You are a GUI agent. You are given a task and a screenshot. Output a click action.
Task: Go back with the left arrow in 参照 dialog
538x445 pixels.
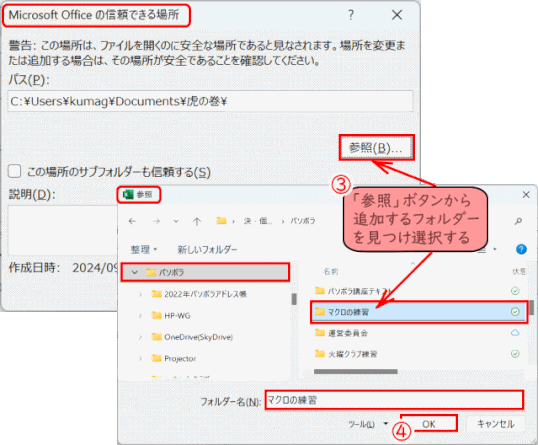pos(132,221)
